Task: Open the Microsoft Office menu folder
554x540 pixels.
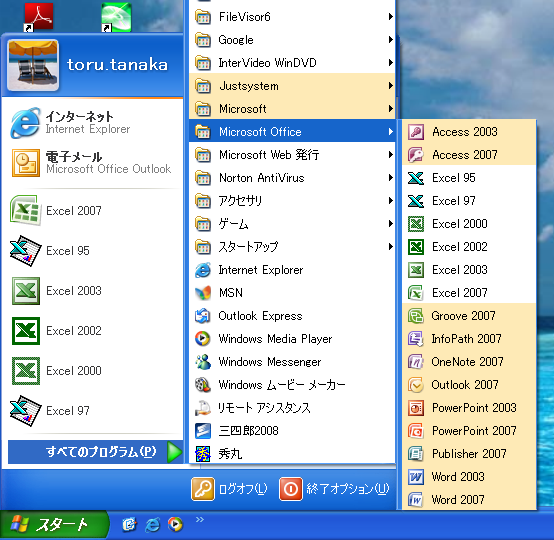Action: 292,132
